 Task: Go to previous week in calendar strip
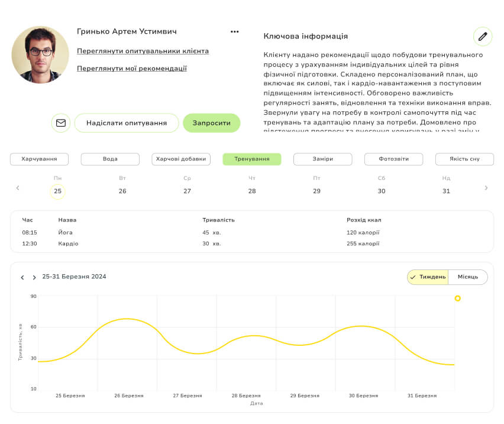(18, 188)
